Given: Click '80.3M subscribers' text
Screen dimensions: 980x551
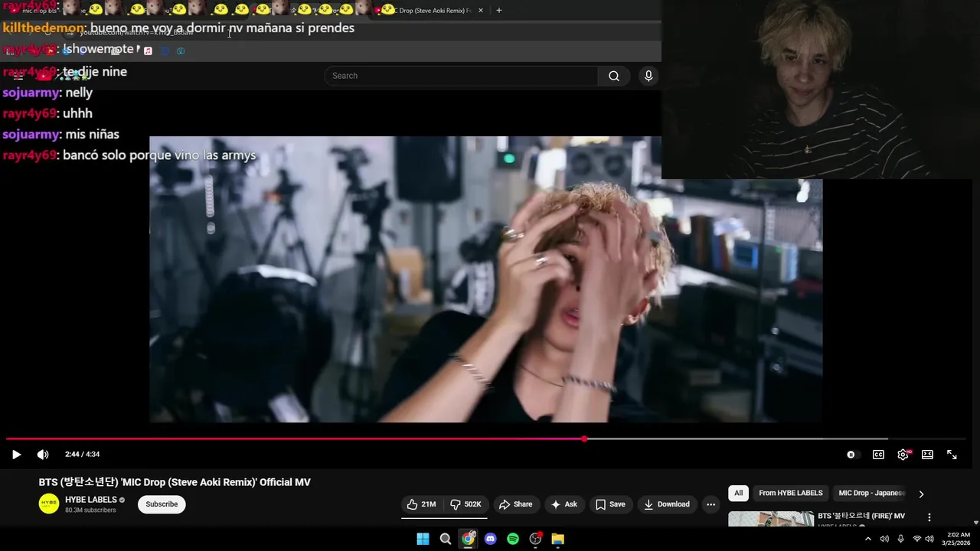Looking at the screenshot, I should point(90,510).
